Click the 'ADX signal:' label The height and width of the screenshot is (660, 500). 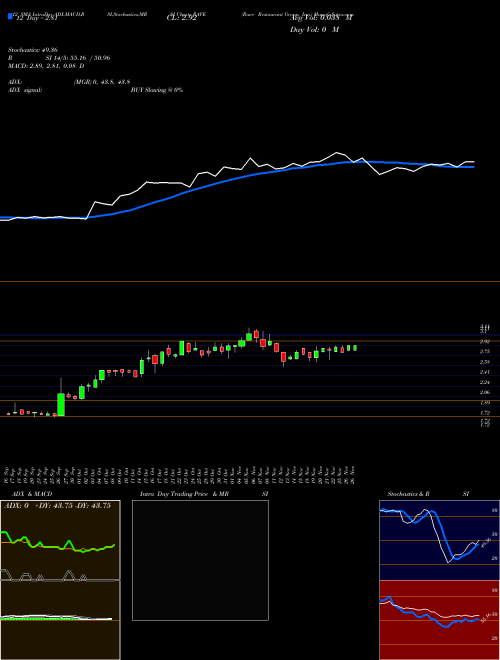25,90
